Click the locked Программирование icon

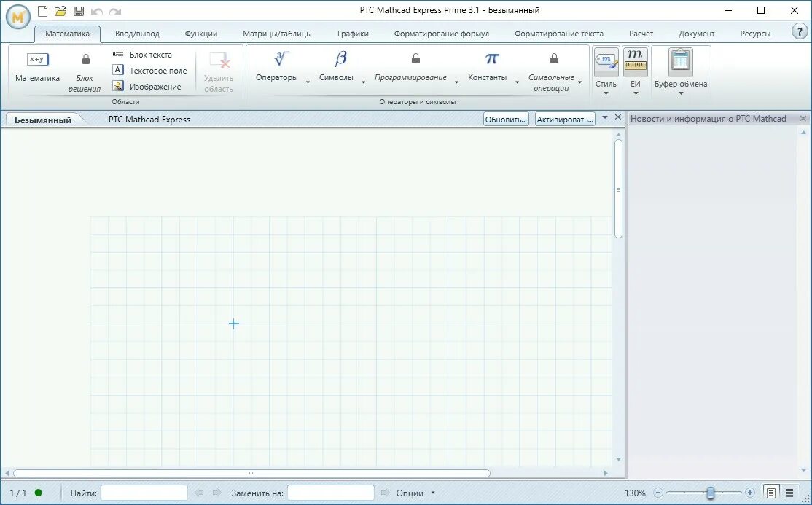pos(415,58)
